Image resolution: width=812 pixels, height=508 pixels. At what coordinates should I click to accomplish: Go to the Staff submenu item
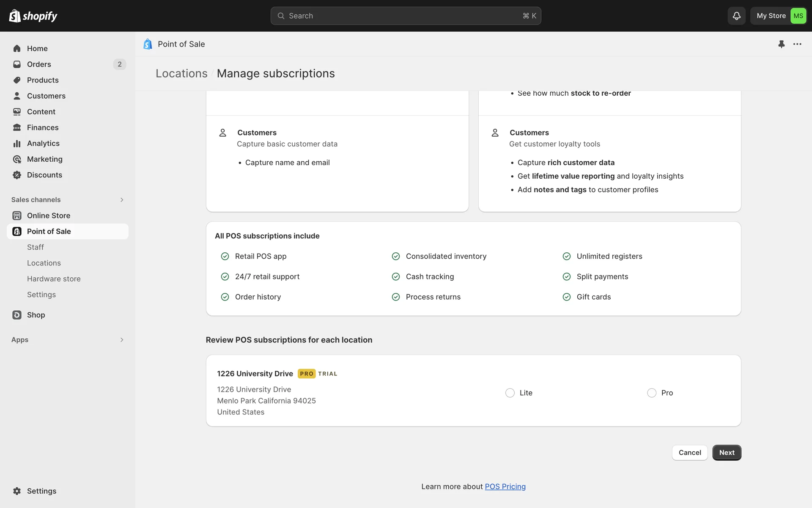coord(36,247)
